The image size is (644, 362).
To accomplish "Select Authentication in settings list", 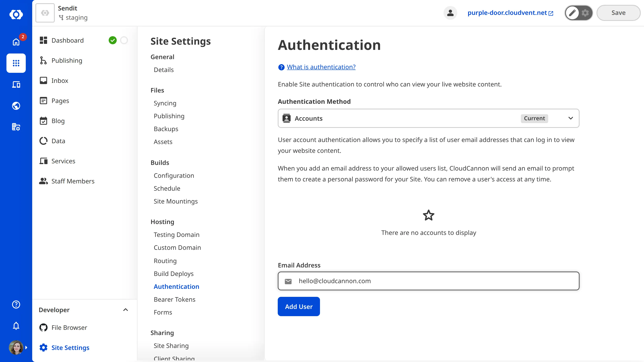I will 176,287.
